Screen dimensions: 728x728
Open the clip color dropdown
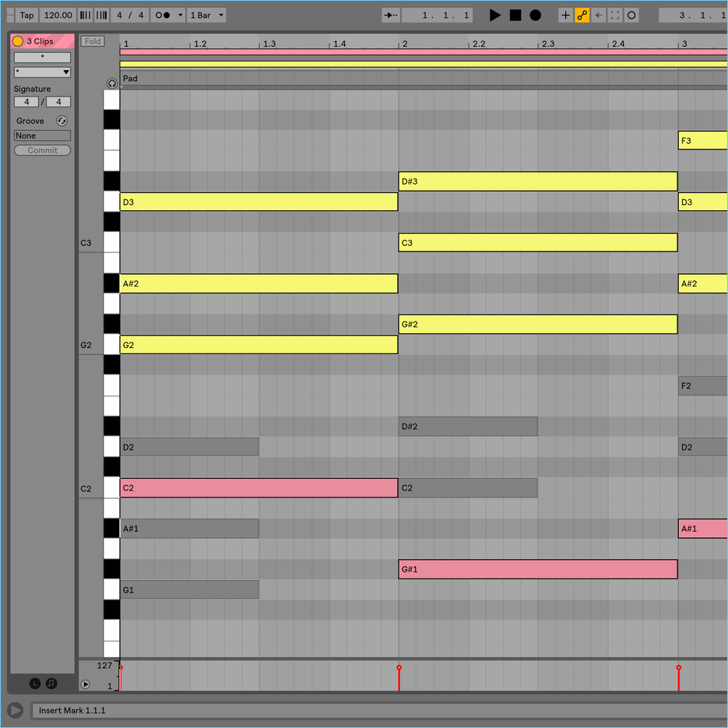[42, 72]
